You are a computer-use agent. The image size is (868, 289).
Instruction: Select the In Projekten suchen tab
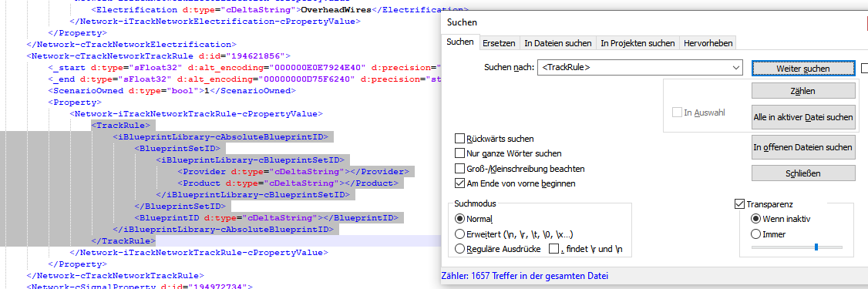(x=638, y=42)
